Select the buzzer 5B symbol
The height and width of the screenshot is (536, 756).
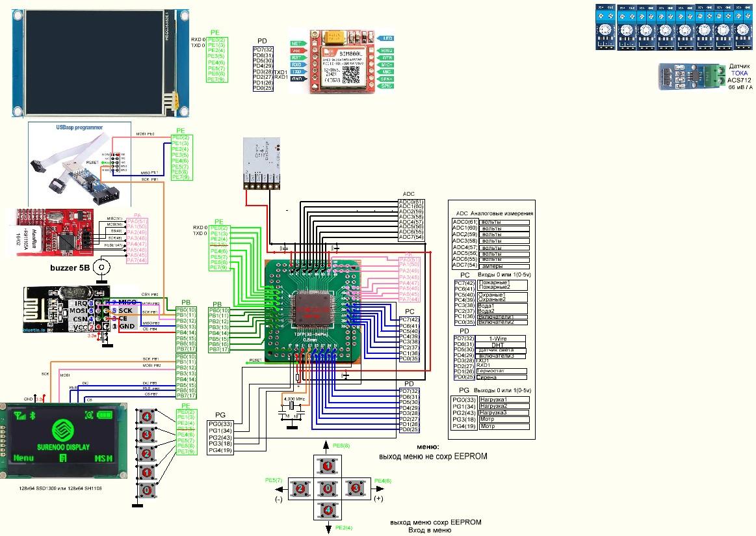click(101, 267)
